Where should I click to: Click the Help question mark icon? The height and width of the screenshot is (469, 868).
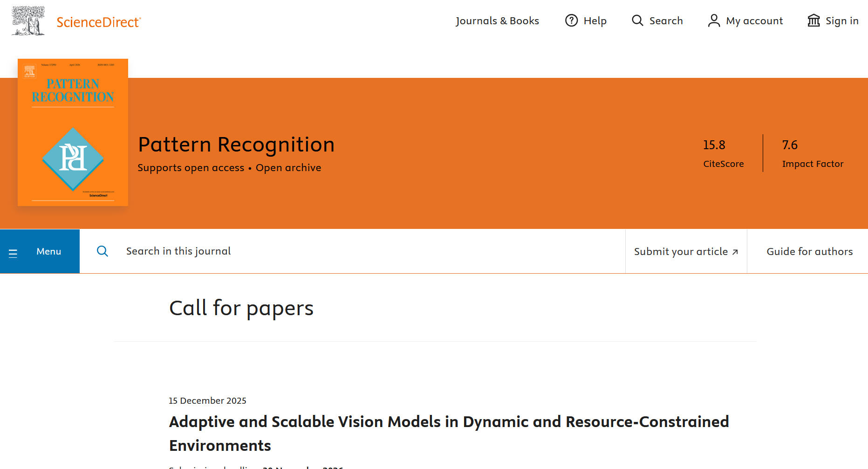[x=571, y=21]
